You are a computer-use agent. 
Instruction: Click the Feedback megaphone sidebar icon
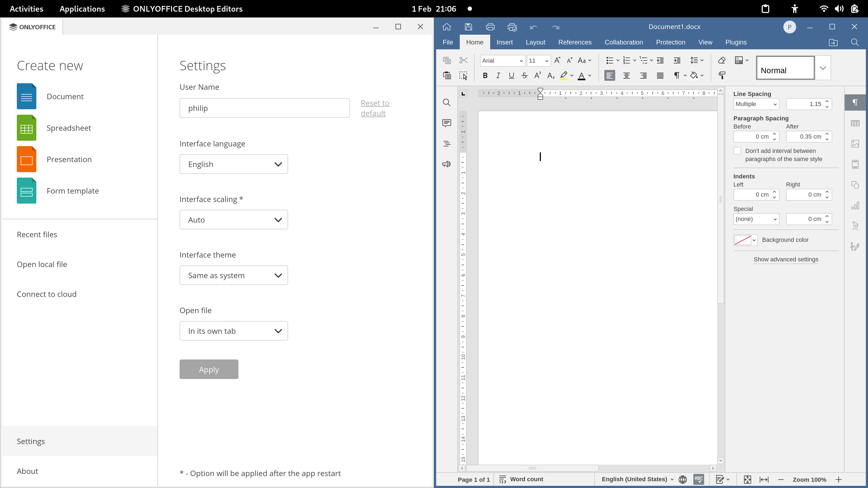pos(446,164)
